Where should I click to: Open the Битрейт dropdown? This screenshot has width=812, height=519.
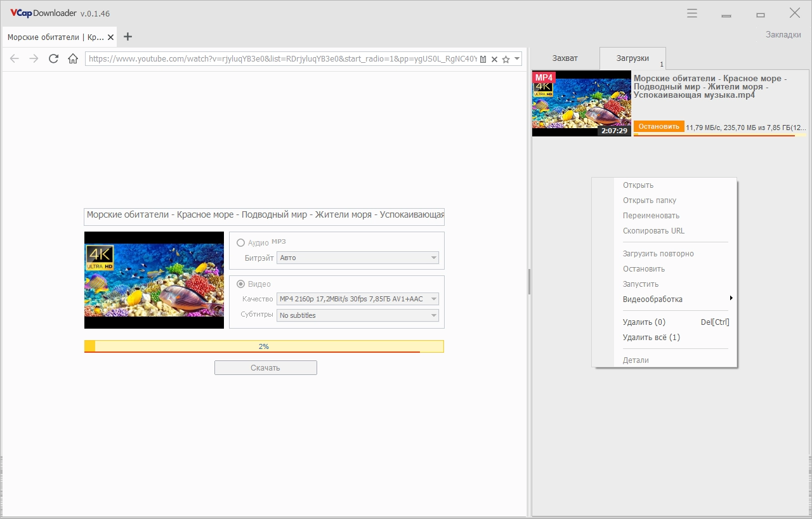click(358, 258)
